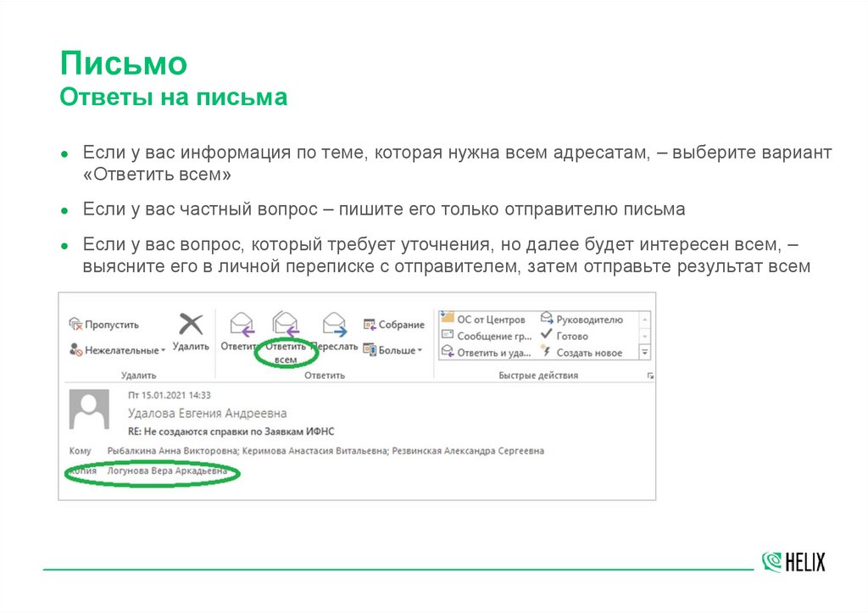
Task: Click the Ответить reply icon
Action: pos(242,325)
